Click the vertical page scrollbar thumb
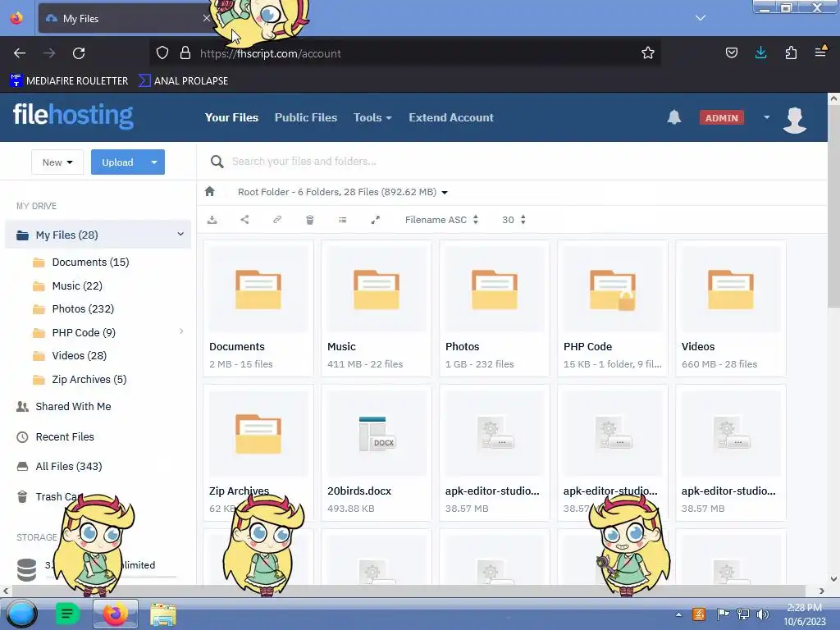 tap(833, 206)
